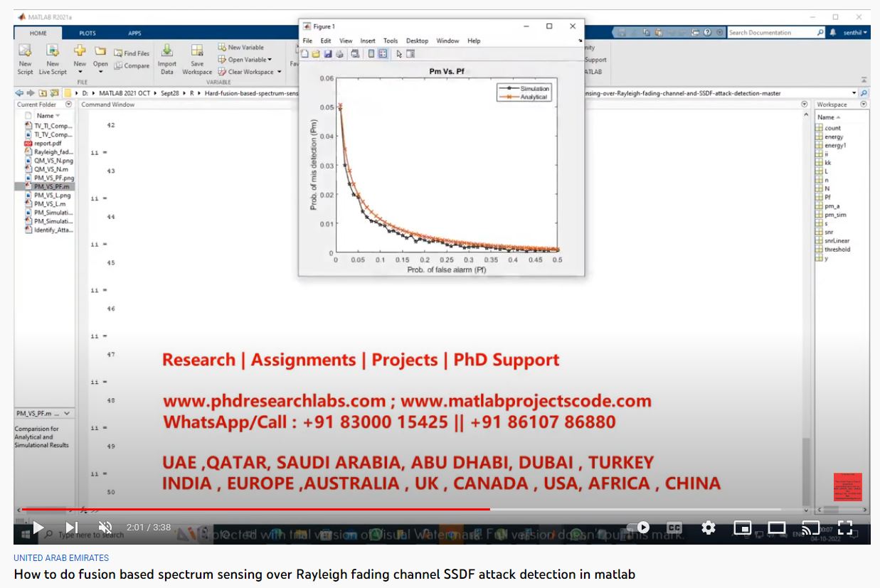Viewport: 880px width, 588px height.
Task: Play the video
Action: [38, 528]
